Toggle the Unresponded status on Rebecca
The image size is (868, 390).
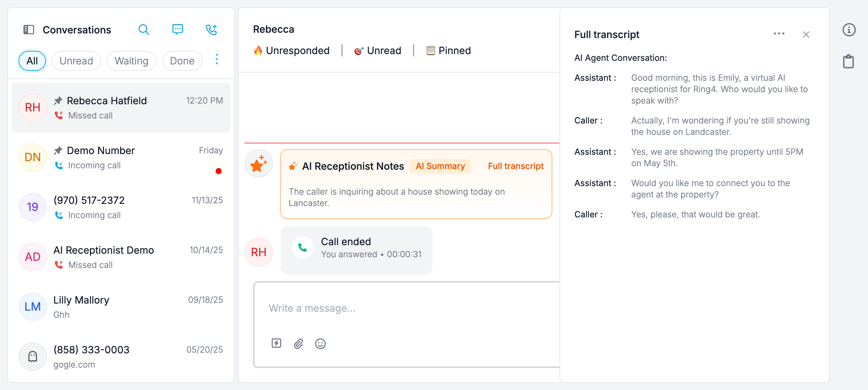pyautogui.click(x=291, y=51)
